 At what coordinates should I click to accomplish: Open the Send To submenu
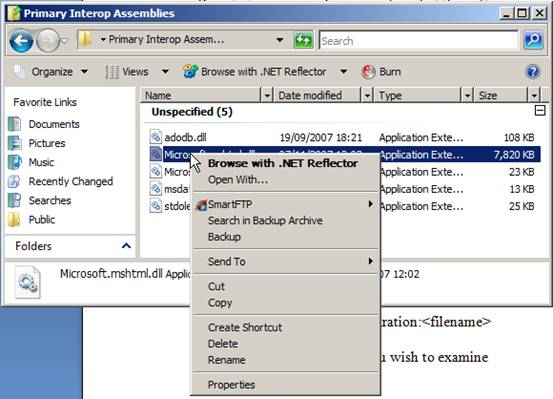click(x=286, y=261)
